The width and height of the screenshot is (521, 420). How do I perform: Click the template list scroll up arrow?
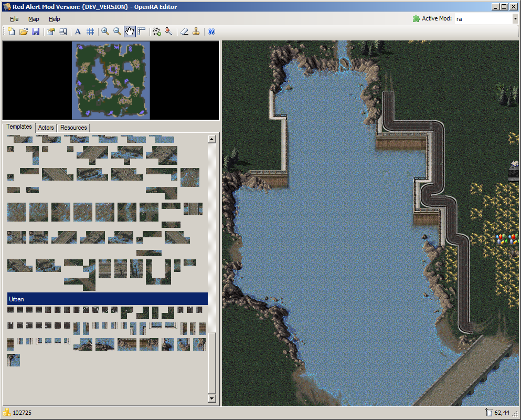coord(211,139)
